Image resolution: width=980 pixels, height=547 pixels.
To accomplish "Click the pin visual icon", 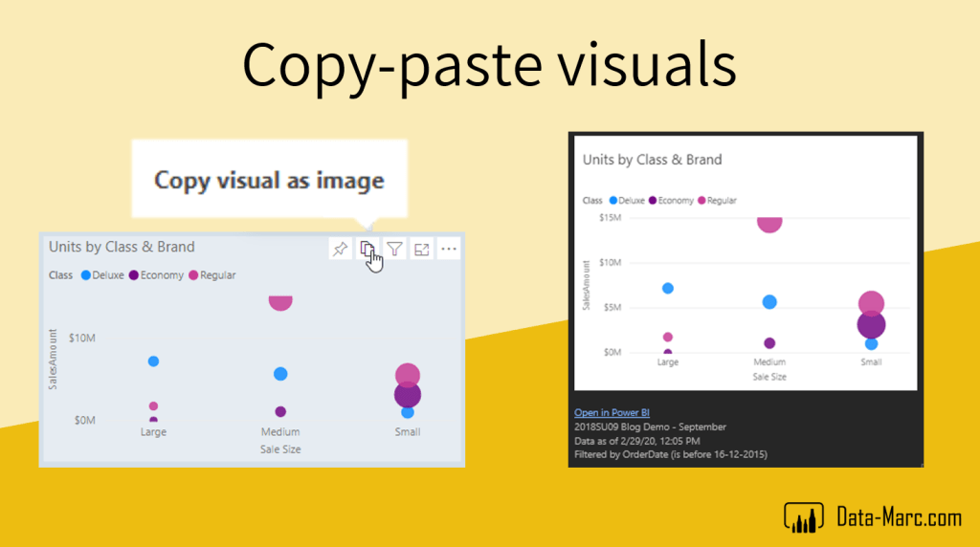I will (x=340, y=249).
